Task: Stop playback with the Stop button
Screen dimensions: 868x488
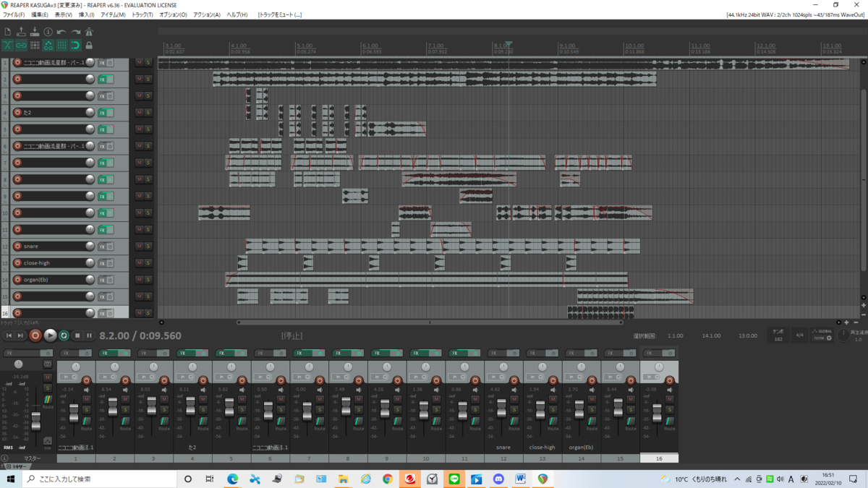Action: point(77,335)
